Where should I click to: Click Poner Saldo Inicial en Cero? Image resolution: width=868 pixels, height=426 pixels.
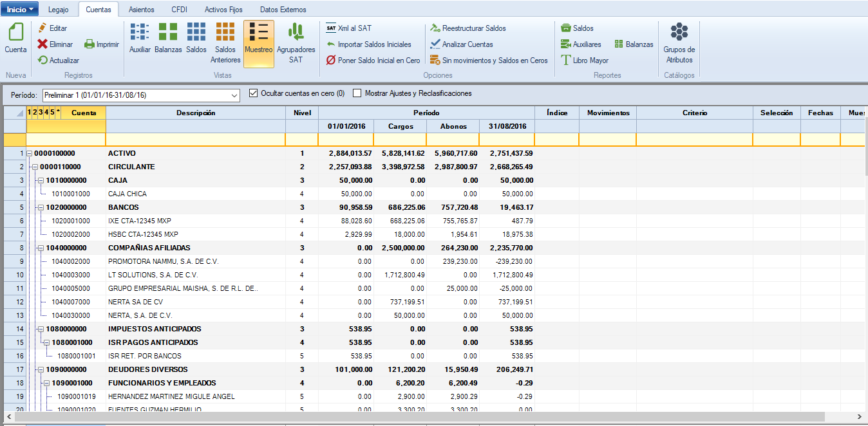pos(373,60)
